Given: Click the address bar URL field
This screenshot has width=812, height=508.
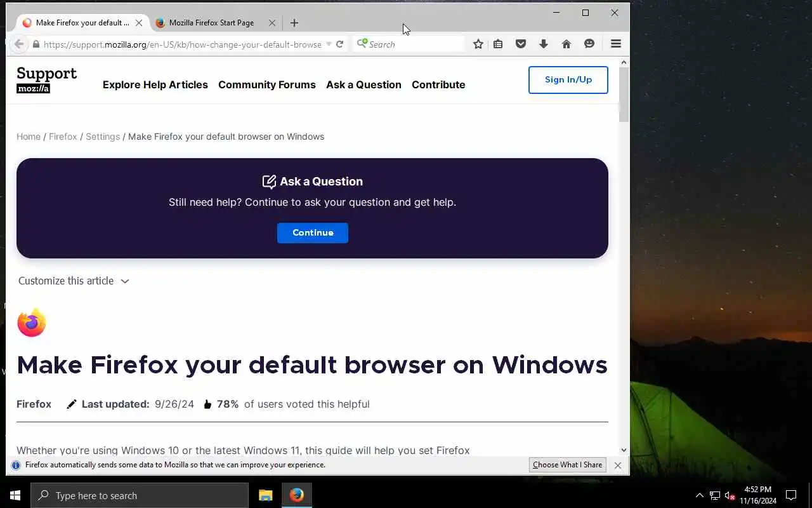Looking at the screenshot, I should click(x=183, y=44).
